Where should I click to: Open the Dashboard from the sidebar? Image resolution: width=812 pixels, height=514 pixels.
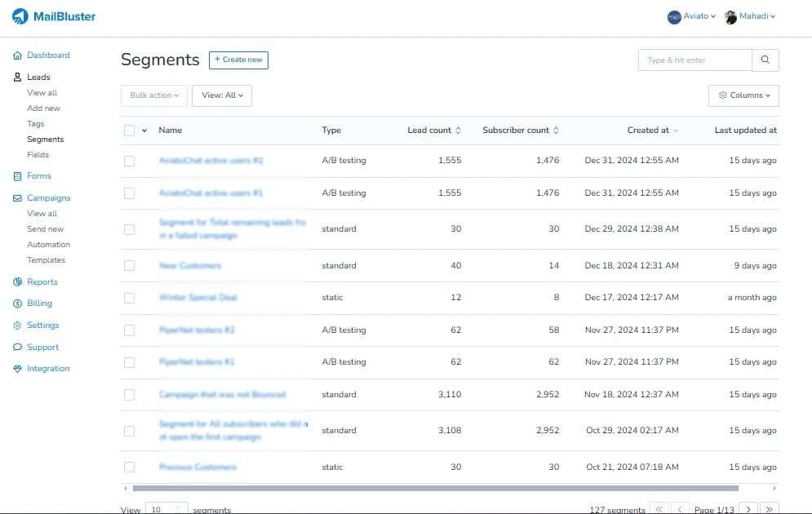(17, 55)
